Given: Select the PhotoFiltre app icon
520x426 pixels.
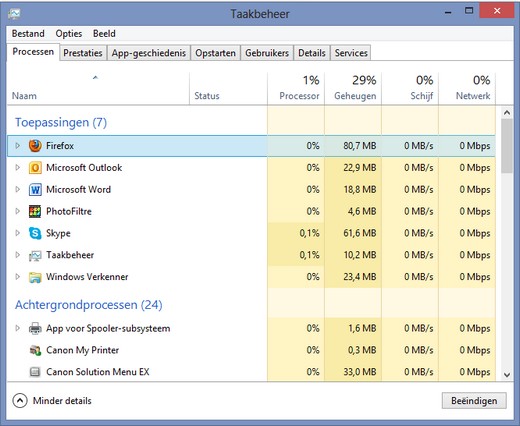Looking at the screenshot, I should 35,211.
